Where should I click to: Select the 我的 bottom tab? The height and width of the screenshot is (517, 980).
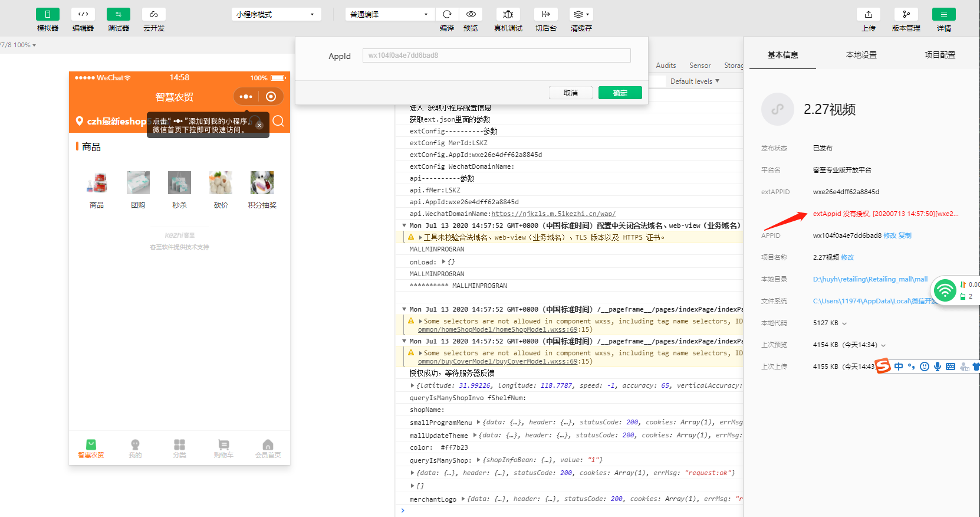[x=135, y=449]
